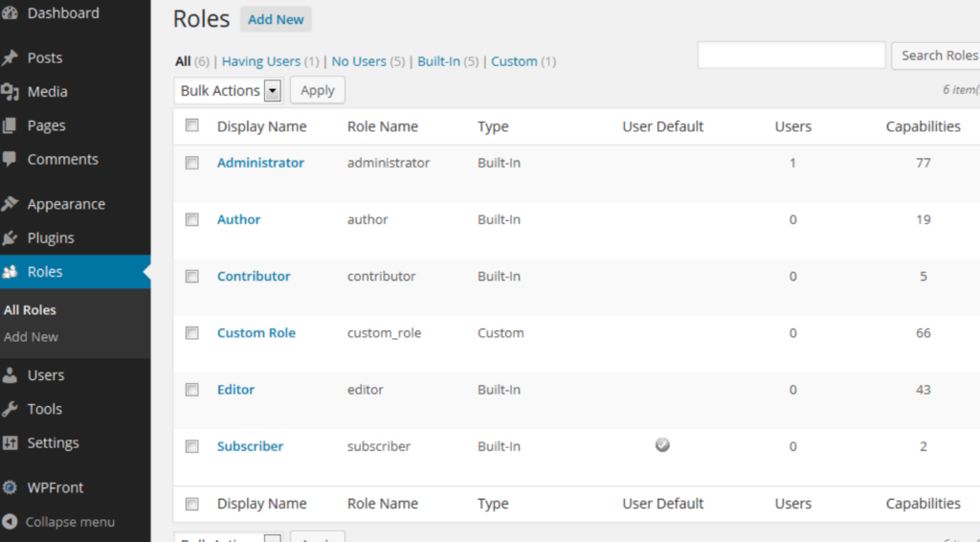Image resolution: width=980 pixels, height=542 pixels.
Task: Filter roles by Built-In
Action: [x=439, y=61]
